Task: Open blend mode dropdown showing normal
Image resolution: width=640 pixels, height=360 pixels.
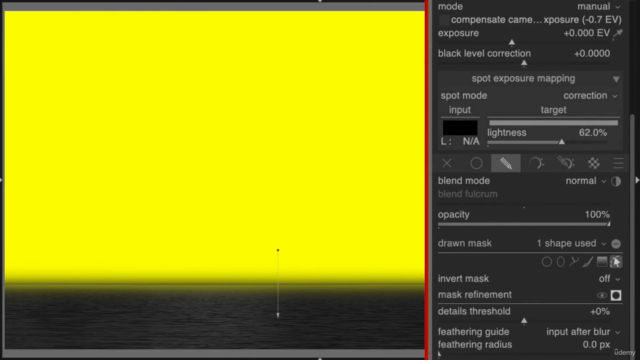Action: tap(586, 181)
